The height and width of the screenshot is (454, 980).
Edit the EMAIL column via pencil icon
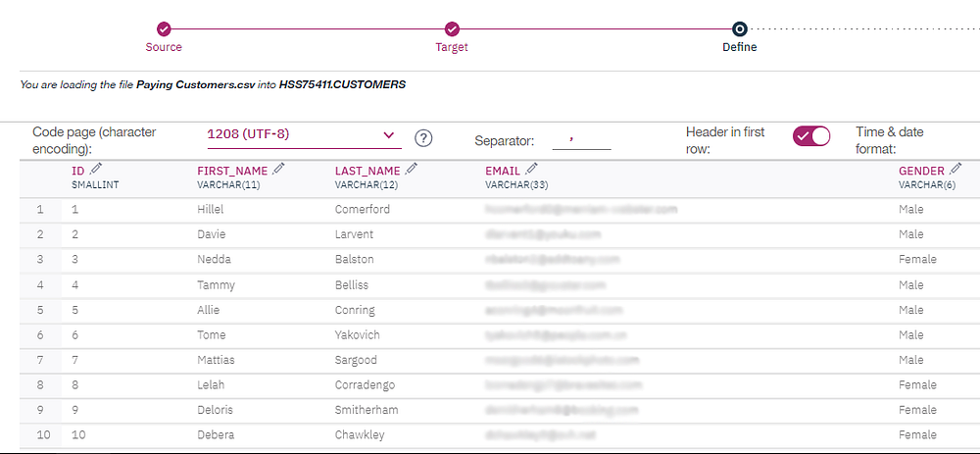click(x=531, y=170)
